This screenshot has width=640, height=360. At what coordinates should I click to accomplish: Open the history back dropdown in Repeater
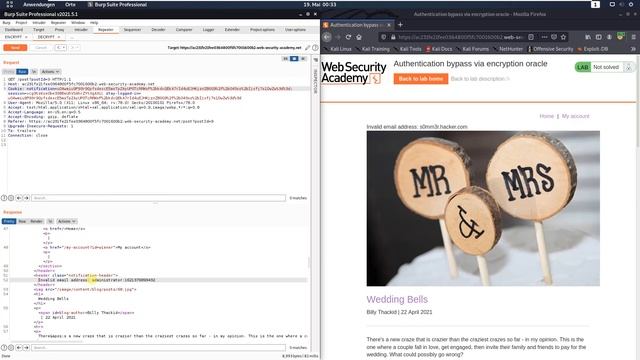click(x=61, y=48)
